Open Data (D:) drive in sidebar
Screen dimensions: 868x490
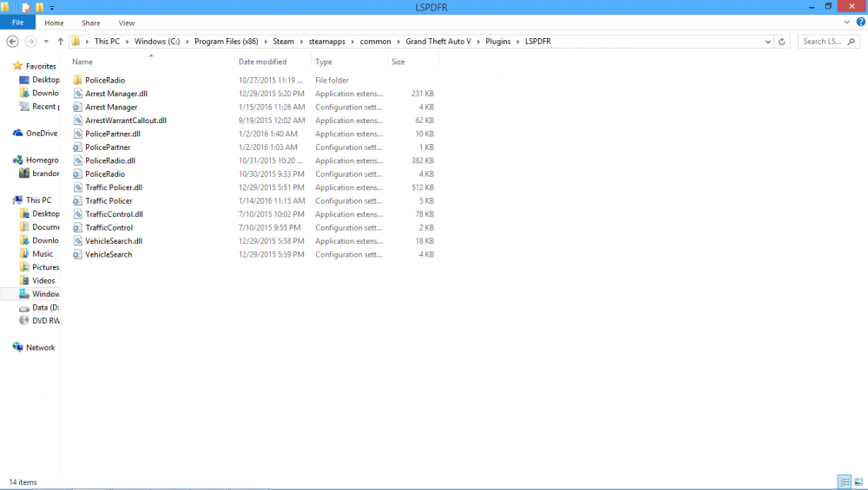[39, 308]
